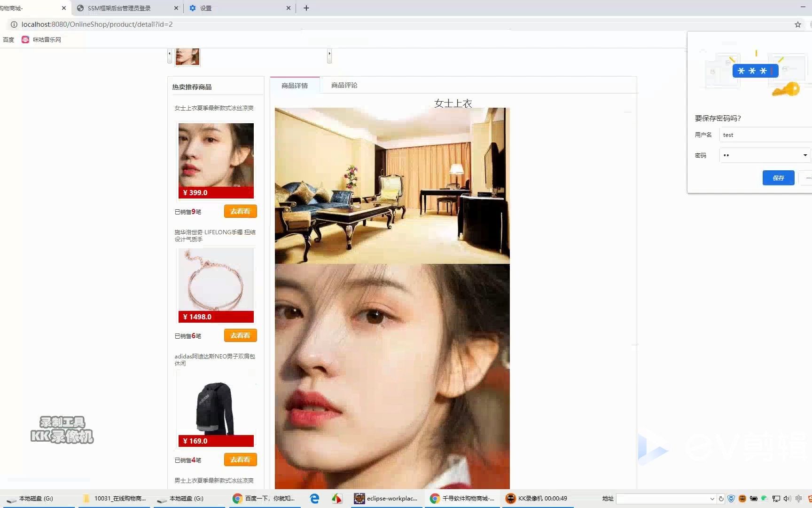Click the black adidas backpack image
Screen dimensions: 812x508
[x=216, y=409]
